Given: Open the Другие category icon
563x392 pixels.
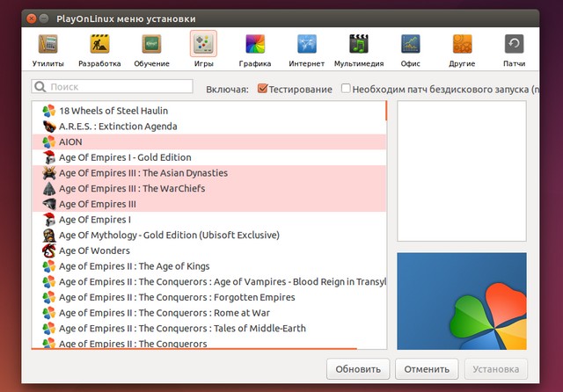Looking at the screenshot, I should (x=462, y=44).
